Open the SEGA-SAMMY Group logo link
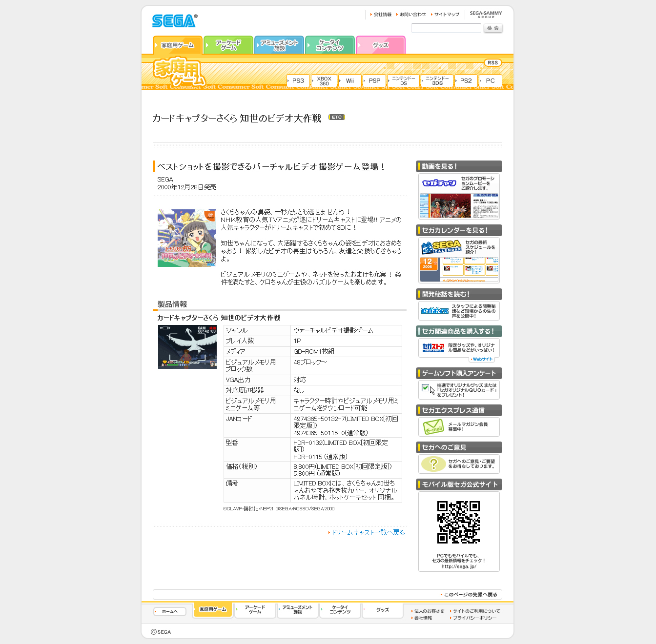Viewport: 656px width, 644px height. (486, 15)
